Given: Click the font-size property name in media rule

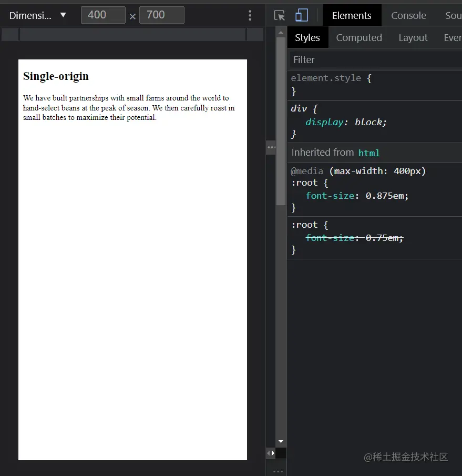Looking at the screenshot, I should [330, 196].
